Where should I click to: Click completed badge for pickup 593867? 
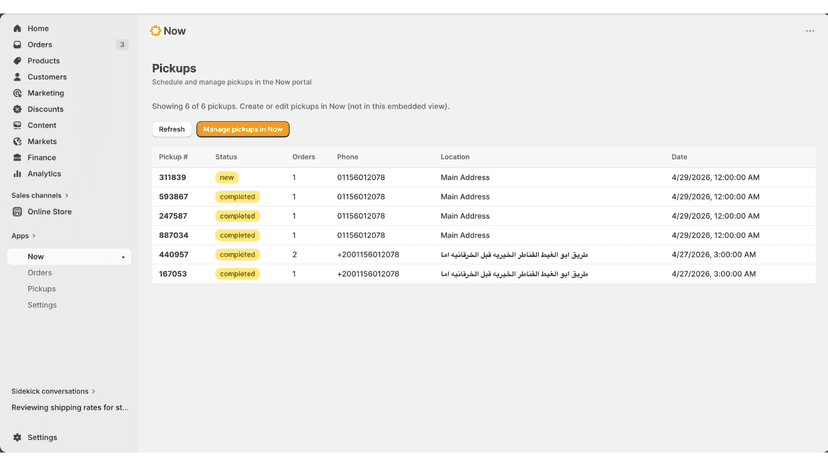(x=238, y=197)
